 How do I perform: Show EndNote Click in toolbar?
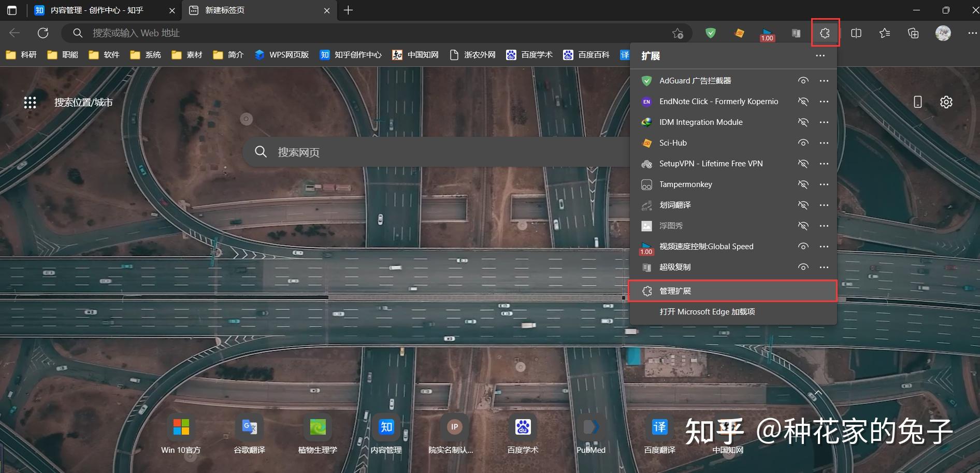[803, 102]
